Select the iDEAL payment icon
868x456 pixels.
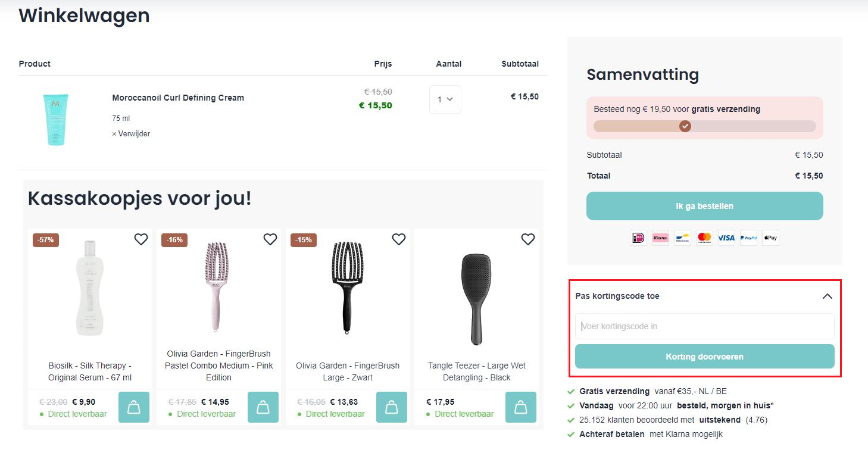tap(638, 238)
